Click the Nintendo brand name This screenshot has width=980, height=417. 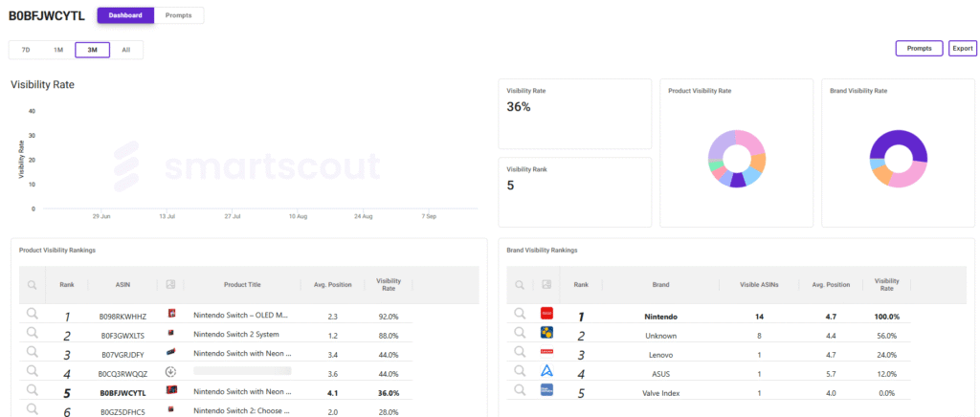point(660,317)
